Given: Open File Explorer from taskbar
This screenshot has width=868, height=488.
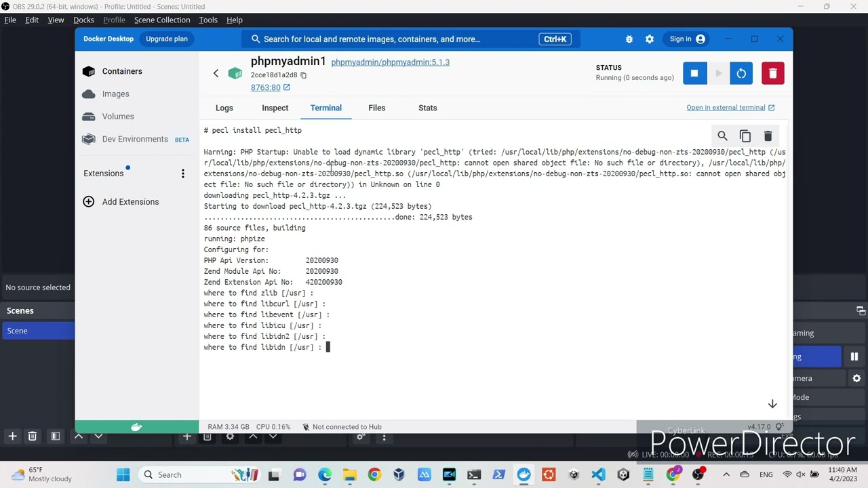Looking at the screenshot, I should click(x=349, y=475).
